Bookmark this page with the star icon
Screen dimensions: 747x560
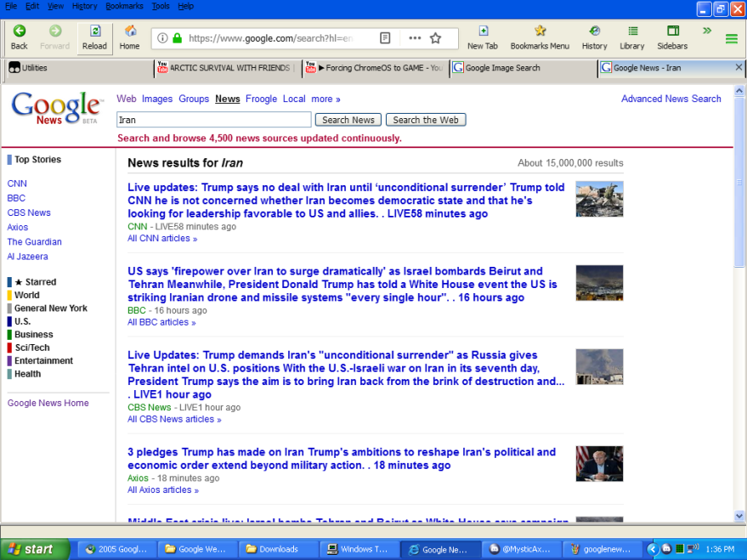[435, 38]
